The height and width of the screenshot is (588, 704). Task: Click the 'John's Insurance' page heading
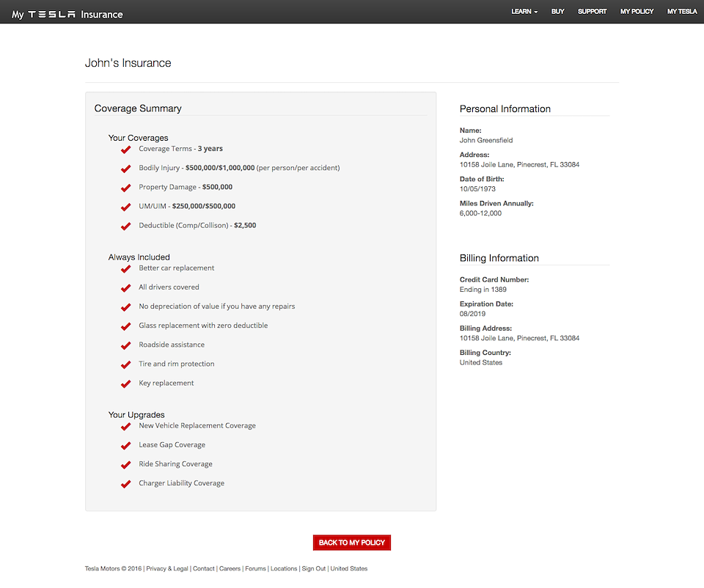128,63
